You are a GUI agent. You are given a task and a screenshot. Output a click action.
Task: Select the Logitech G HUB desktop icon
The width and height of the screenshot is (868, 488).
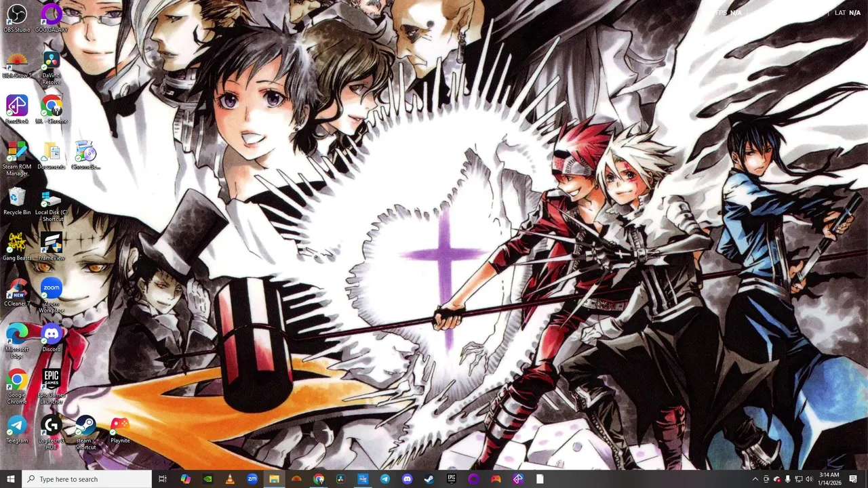click(x=52, y=432)
